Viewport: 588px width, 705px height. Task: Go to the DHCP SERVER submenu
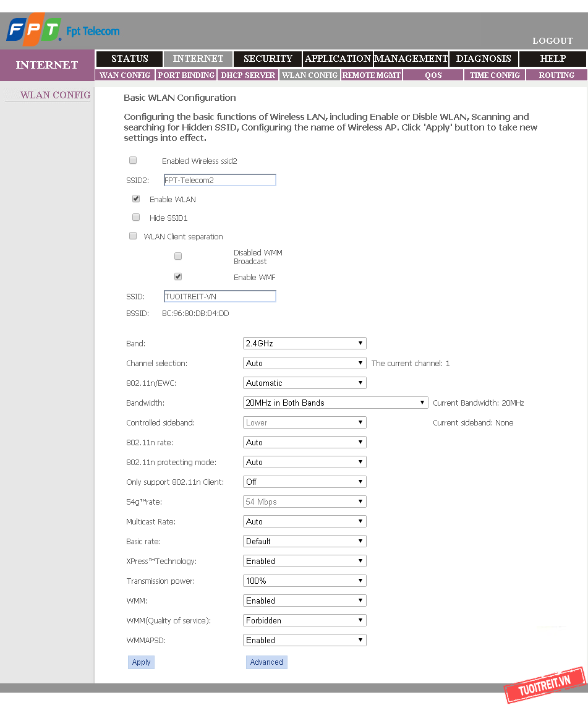248,75
